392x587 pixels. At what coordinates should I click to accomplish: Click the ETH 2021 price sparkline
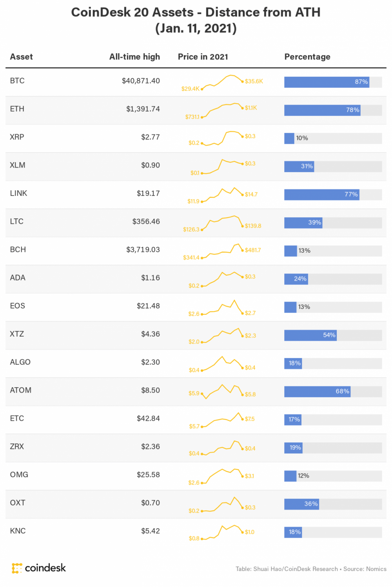pyautogui.click(x=222, y=110)
